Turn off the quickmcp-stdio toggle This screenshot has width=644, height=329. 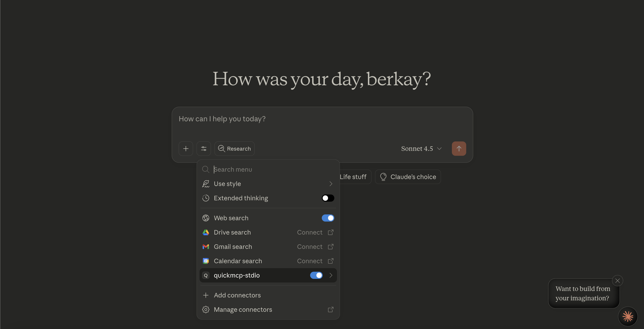pos(316,275)
